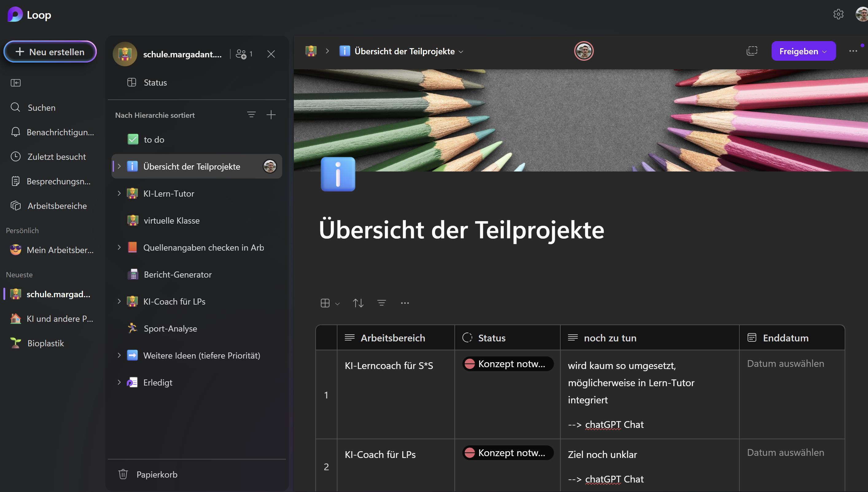Click the sidebar filter pages icon
The image size is (868, 492).
tap(251, 115)
